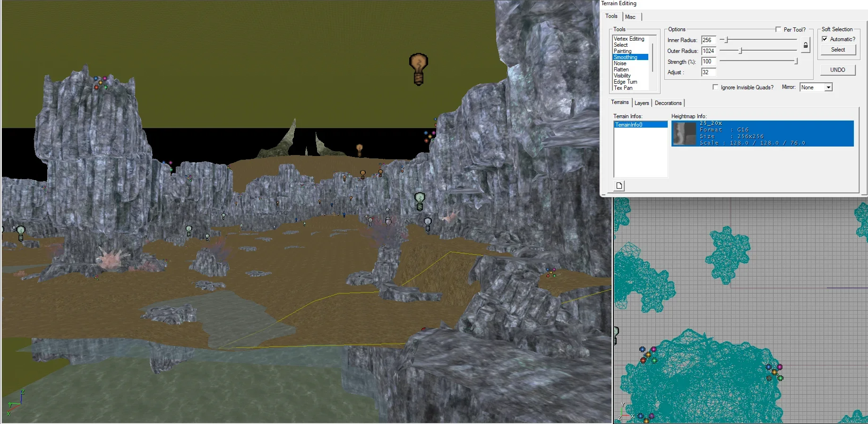Select the Tex Pan tool
Viewport: 868px width, 424px height.
click(x=631, y=88)
